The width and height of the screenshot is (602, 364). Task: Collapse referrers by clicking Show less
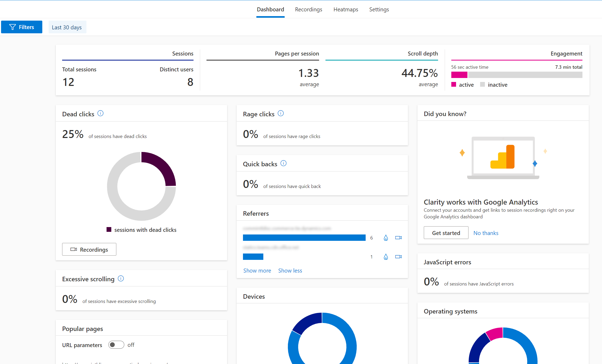tap(290, 270)
